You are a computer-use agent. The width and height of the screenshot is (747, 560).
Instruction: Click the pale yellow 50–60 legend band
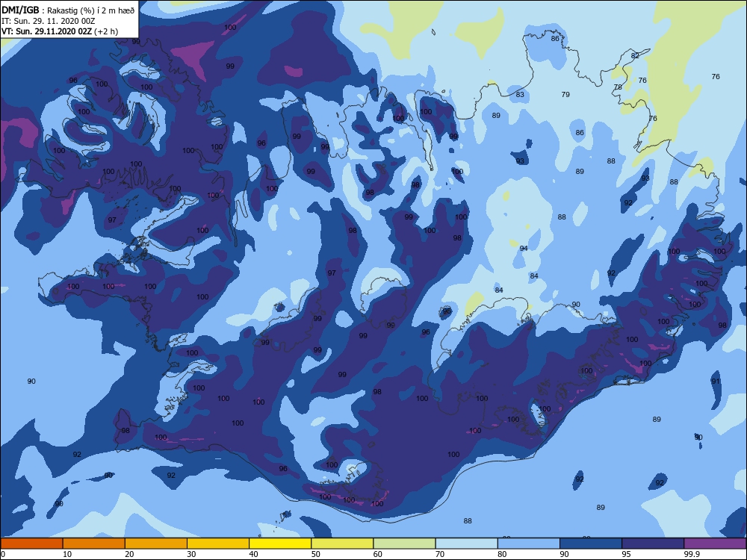342,544
